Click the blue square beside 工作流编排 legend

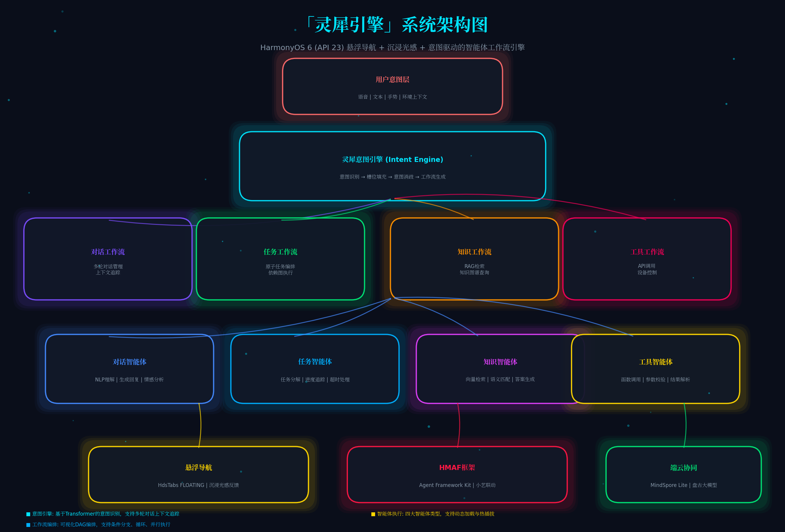click(x=28, y=525)
